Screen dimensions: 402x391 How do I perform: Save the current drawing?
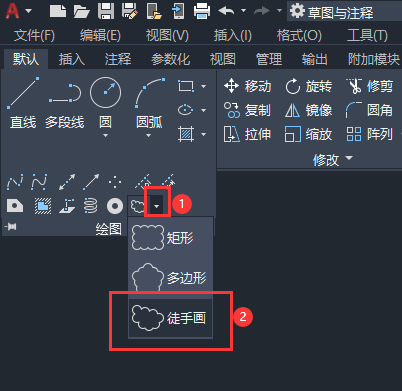[x=106, y=11]
